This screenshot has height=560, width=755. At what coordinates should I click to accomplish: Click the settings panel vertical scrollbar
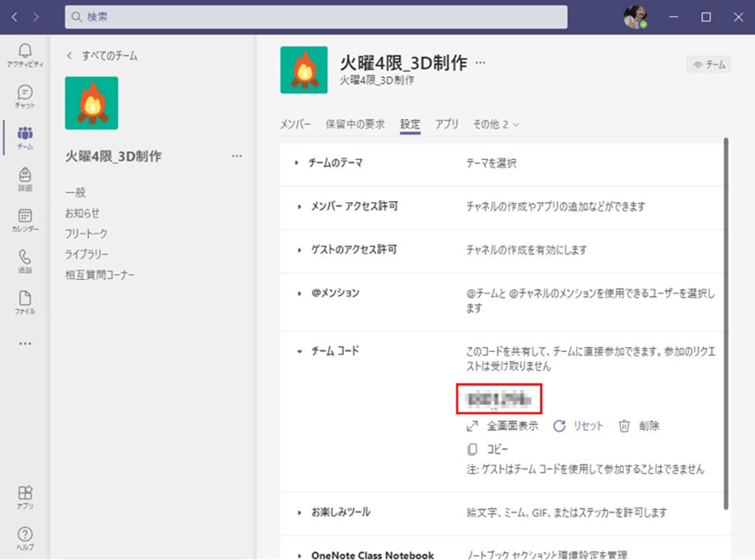pyautogui.click(x=726, y=324)
